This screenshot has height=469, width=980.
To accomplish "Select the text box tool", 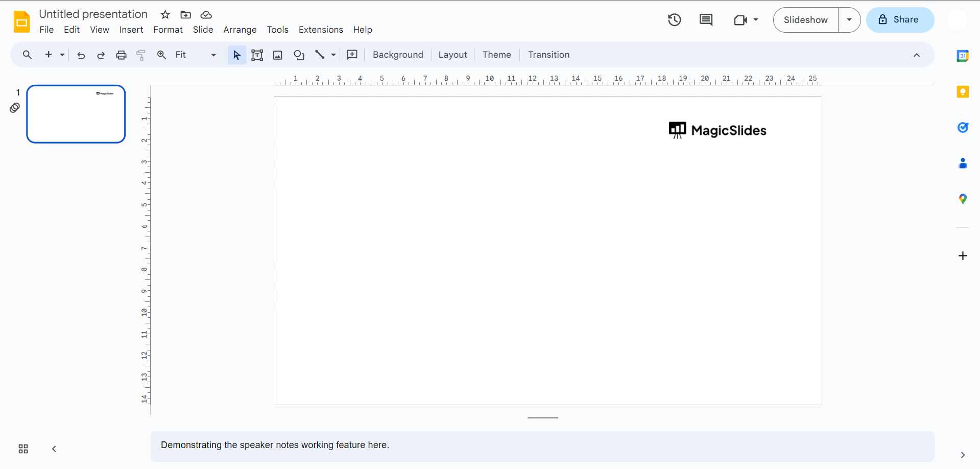I will coord(257,55).
